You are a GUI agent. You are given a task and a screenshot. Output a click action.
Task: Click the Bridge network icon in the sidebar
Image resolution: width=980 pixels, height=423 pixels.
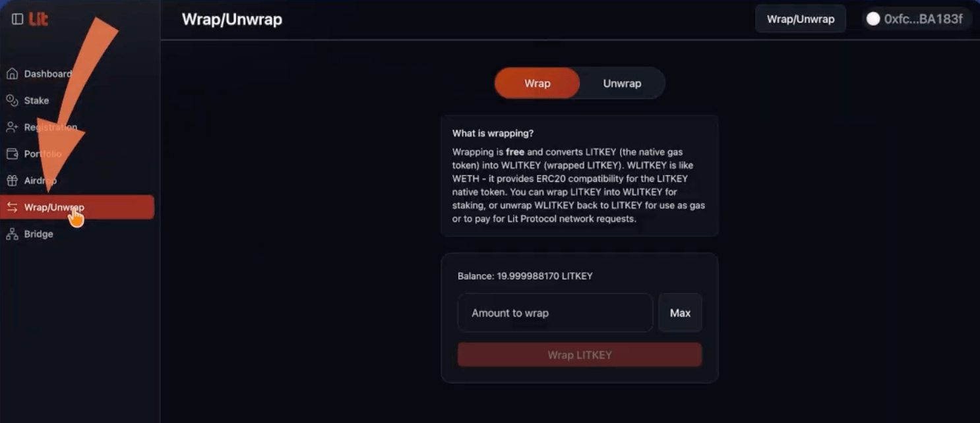pos(11,233)
